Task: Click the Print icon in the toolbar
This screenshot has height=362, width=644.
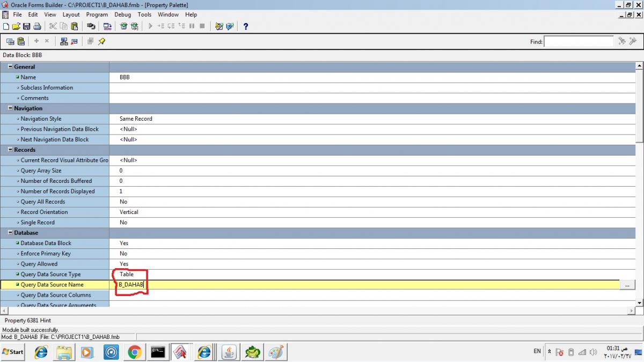Action: point(37,26)
